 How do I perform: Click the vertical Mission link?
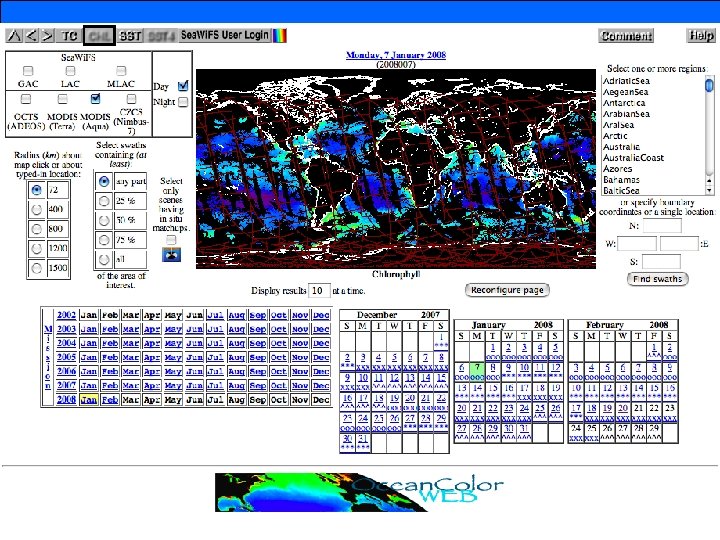click(48, 357)
